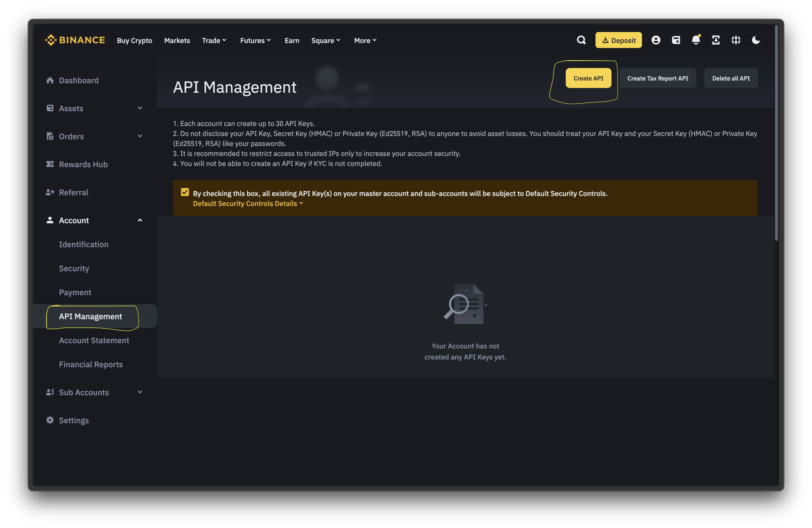Open the wallet icon in header
This screenshot has width=812, height=528.
[676, 40]
